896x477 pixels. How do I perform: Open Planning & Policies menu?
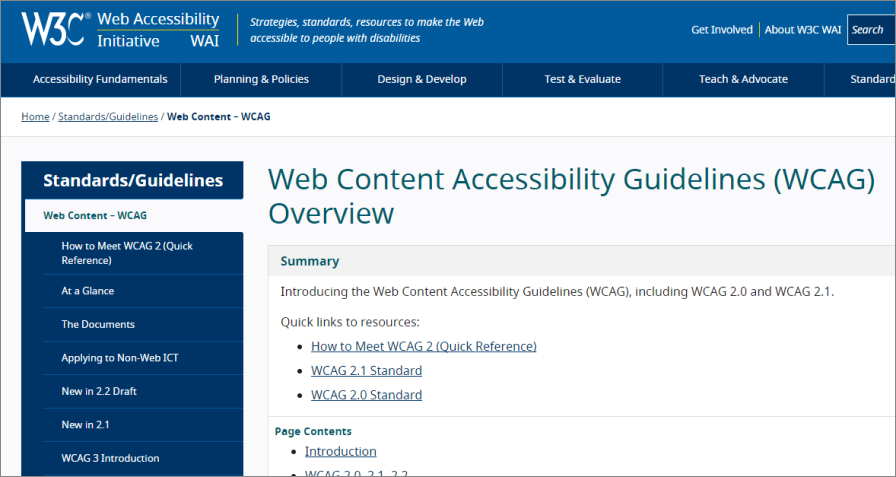pyautogui.click(x=261, y=79)
